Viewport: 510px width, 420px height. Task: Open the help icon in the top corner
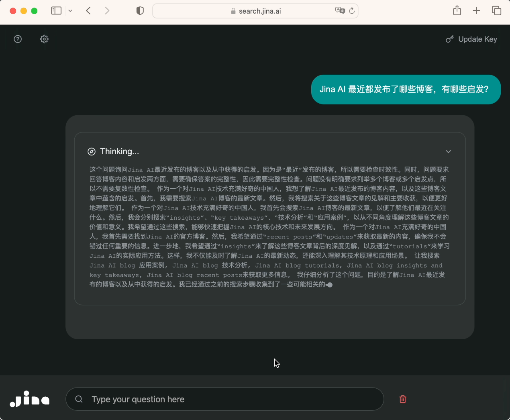pos(17,39)
